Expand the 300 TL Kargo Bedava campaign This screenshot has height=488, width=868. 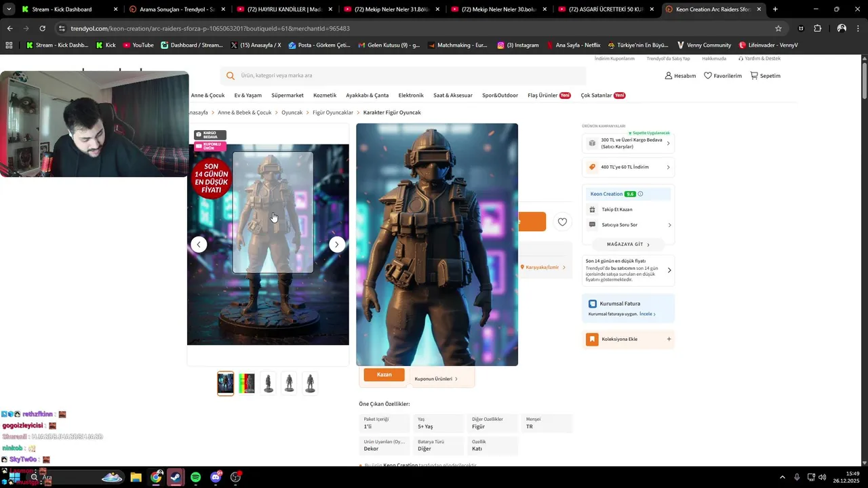[x=629, y=144]
